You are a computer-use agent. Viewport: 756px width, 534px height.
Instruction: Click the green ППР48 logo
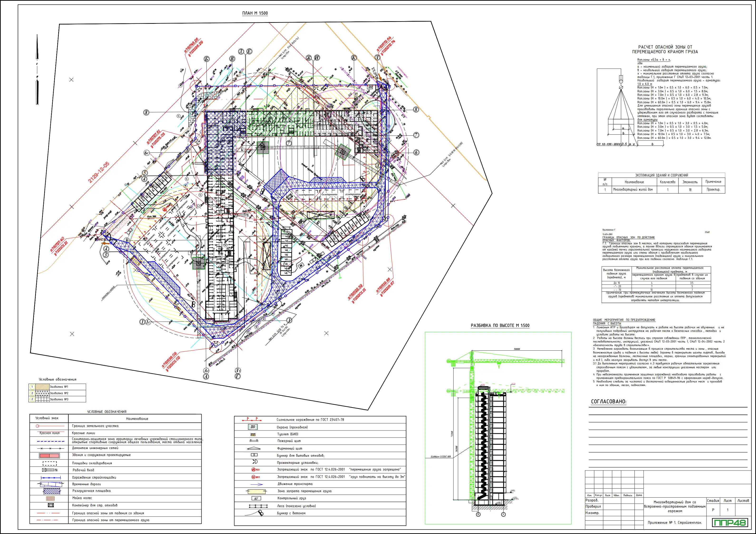pyautogui.click(x=730, y=523)
